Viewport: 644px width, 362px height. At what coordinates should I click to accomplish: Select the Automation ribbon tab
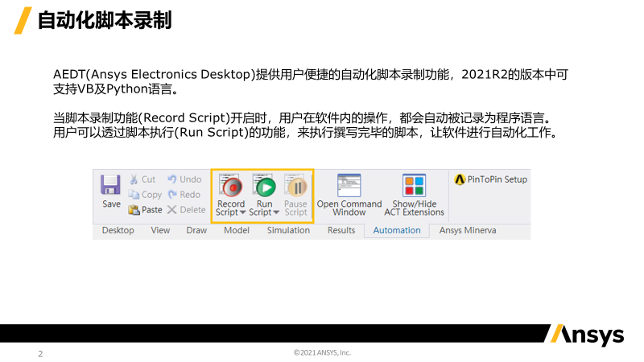pyautogui.click(x=397, y=231)
